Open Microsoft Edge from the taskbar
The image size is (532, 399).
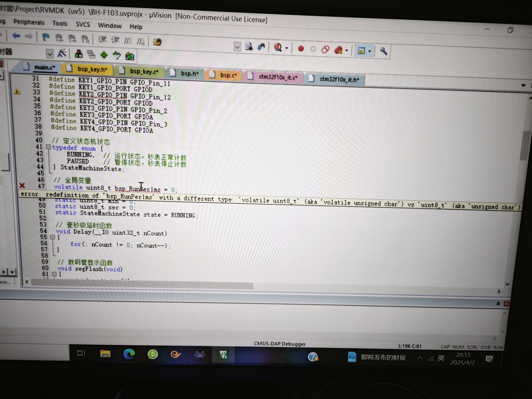click(x=129, y=354)
